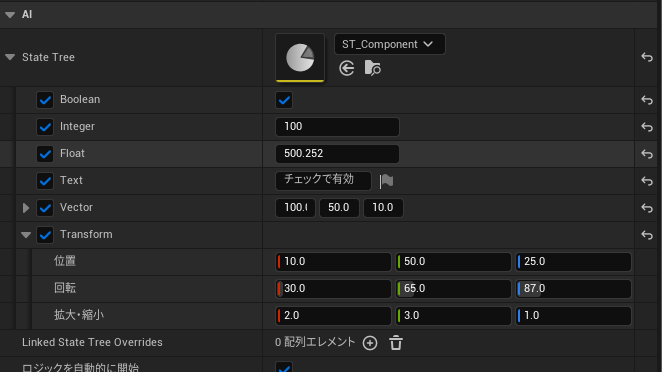Edit 位置 X value 10.0
Viewport: 662px width, 372px height.
pos(333,262)
